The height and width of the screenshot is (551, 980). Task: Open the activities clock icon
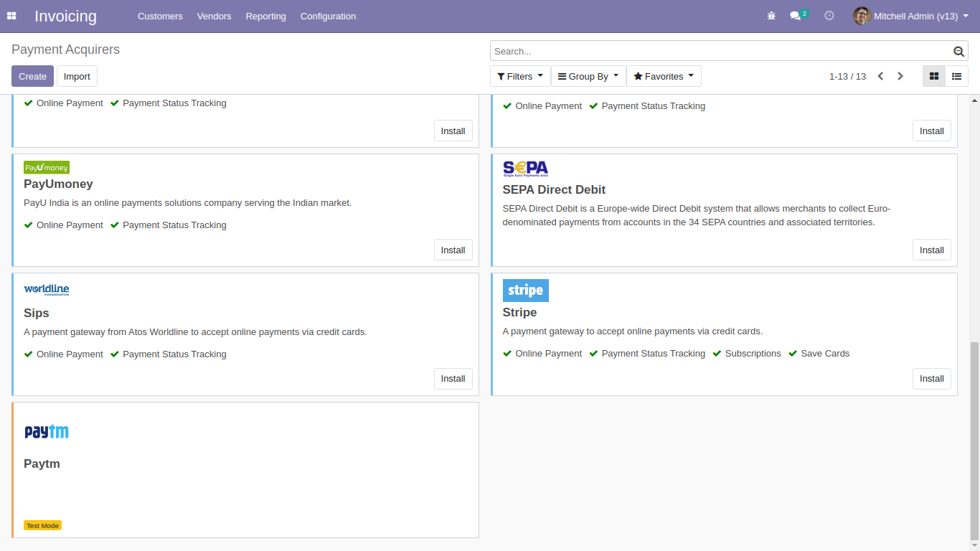[829, 16]
